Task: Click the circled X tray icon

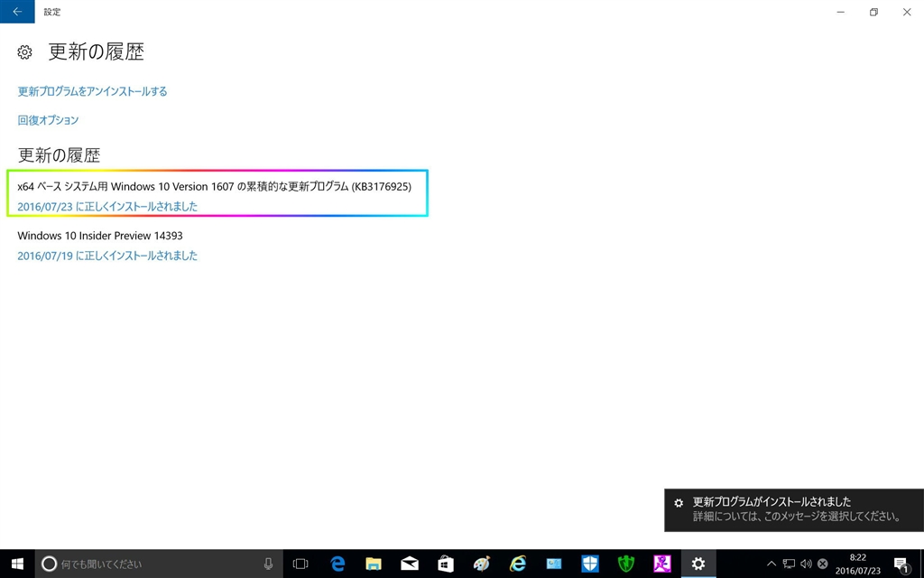Action: click(x=823, y=564)
